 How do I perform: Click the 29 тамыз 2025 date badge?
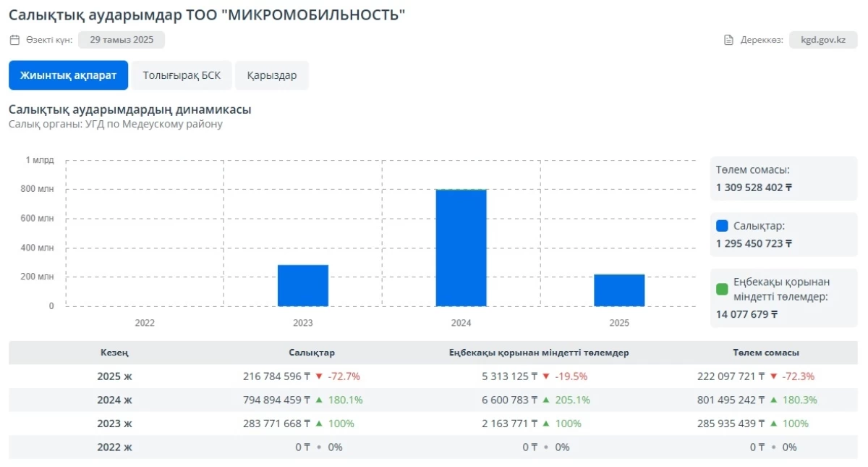[122, 40]
